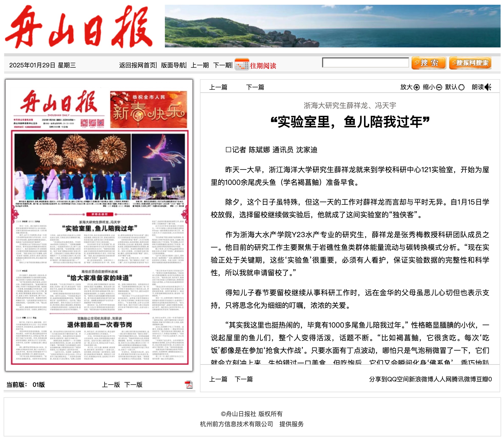
Task: Open 往期阅读 past issues
Action: [x=263, y=66]
